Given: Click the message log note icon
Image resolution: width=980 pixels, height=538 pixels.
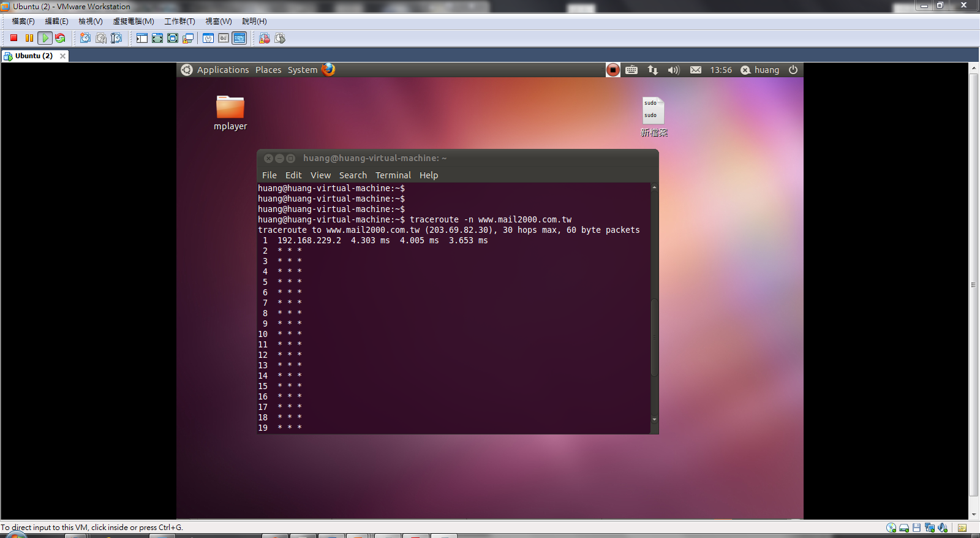Looking at the screenshot, I should click(x=962, y=528).
